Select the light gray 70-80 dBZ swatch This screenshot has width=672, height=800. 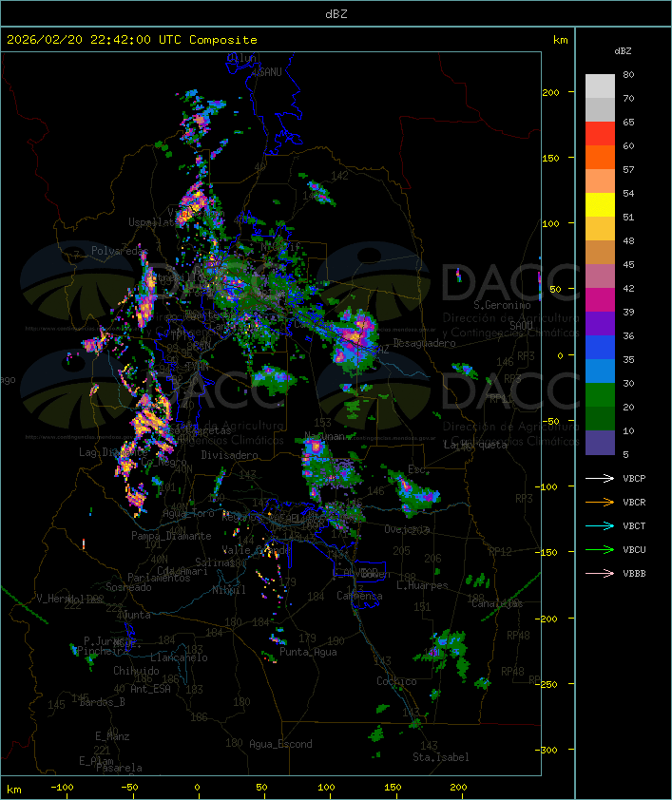(600, 86)
